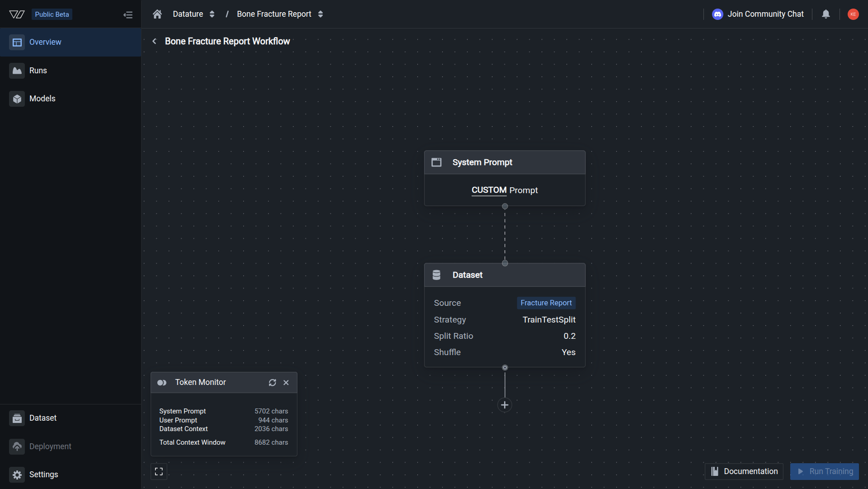Add a new node below the Dataset block

point(505,405)
